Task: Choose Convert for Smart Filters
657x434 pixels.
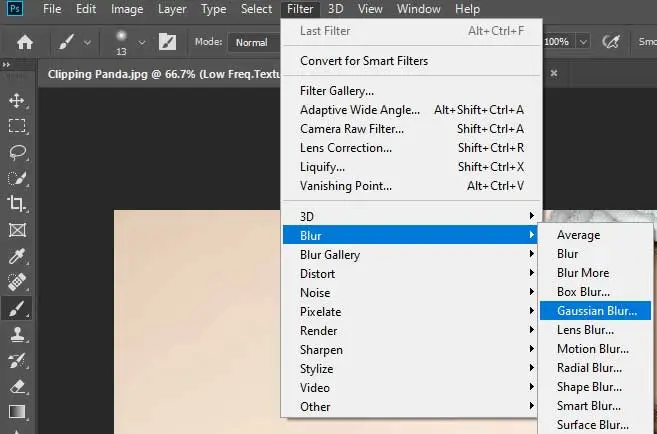Action: 412,61
